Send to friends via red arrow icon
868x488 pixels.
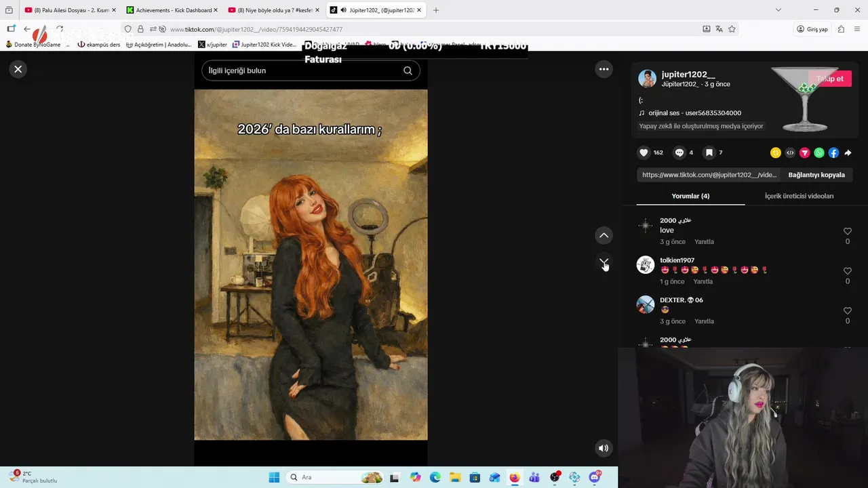pos(804,152)
